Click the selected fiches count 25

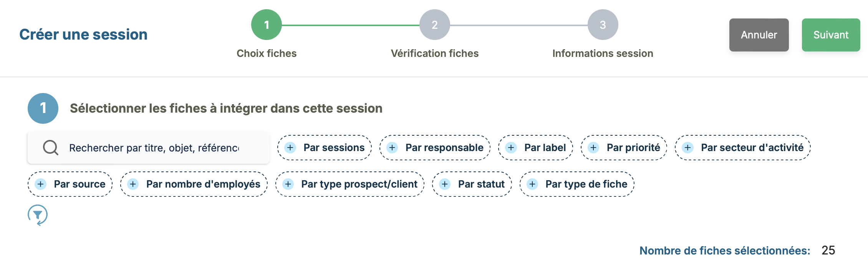828,251
